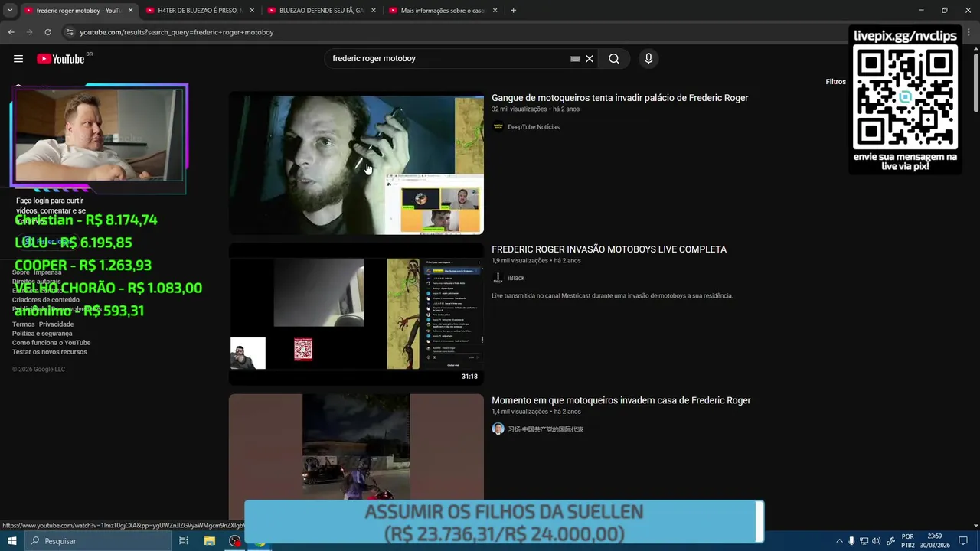Visit the iBlack channel name link

click(516, 278)
